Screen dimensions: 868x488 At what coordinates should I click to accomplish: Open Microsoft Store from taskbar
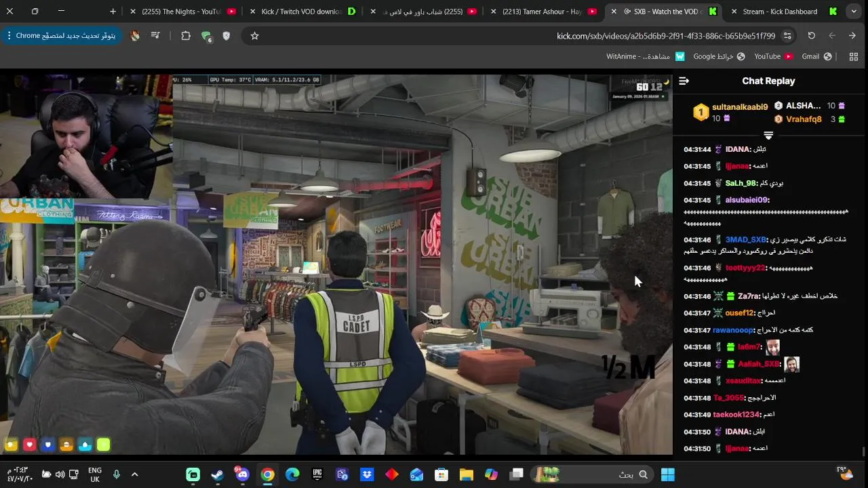(x=441, y=474)
